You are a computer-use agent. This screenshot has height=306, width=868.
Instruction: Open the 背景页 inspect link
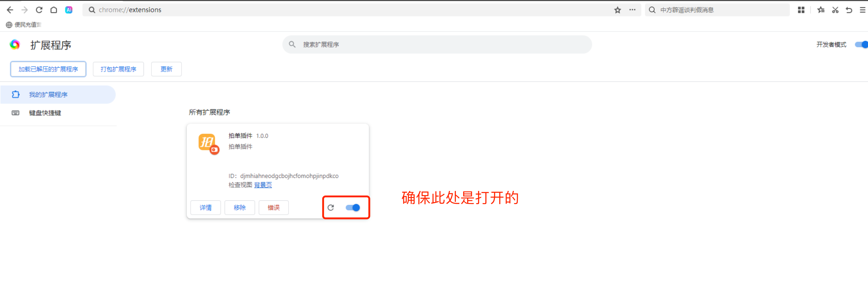[263, 185]
